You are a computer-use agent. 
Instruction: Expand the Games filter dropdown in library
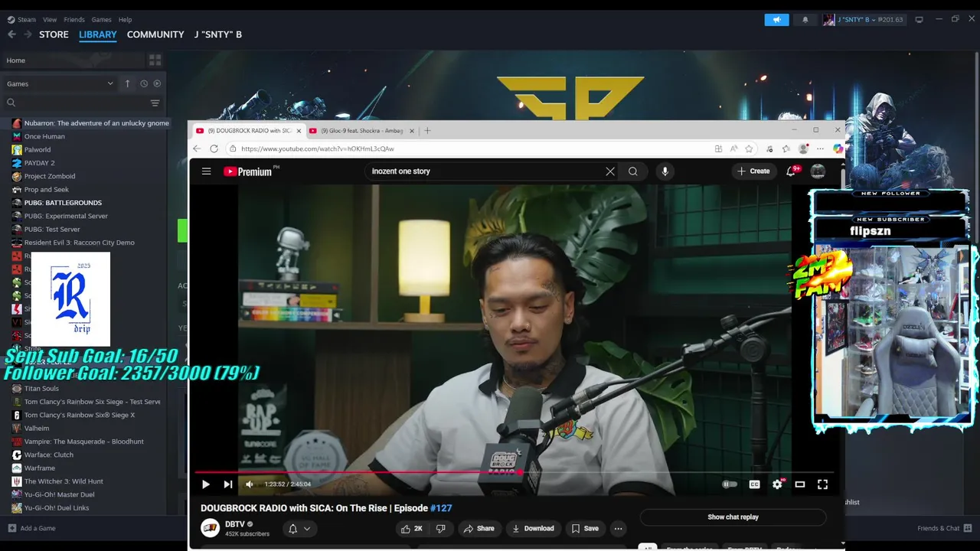(x=60, y=83)
